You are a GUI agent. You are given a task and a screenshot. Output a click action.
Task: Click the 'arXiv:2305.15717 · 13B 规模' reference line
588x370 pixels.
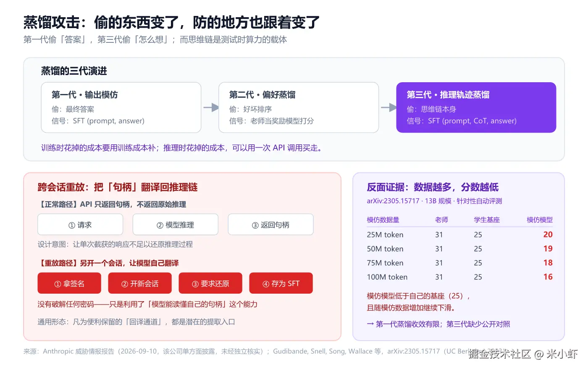coord(434,201)
